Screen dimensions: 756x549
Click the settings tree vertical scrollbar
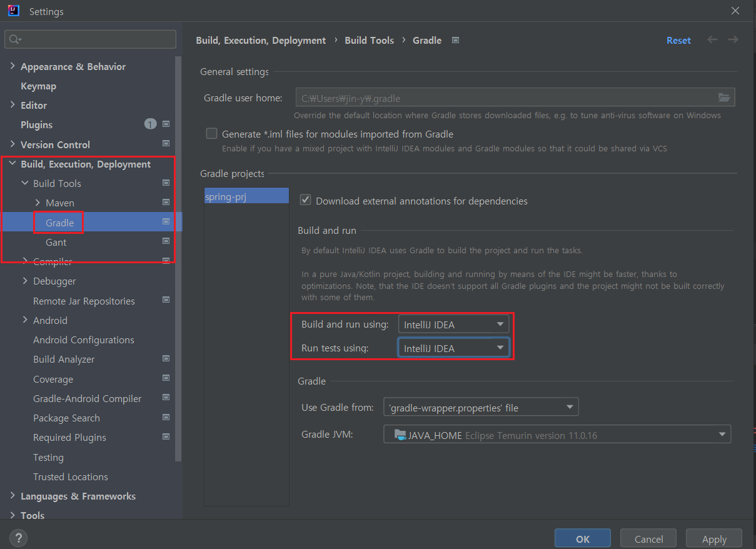[179, 258]
